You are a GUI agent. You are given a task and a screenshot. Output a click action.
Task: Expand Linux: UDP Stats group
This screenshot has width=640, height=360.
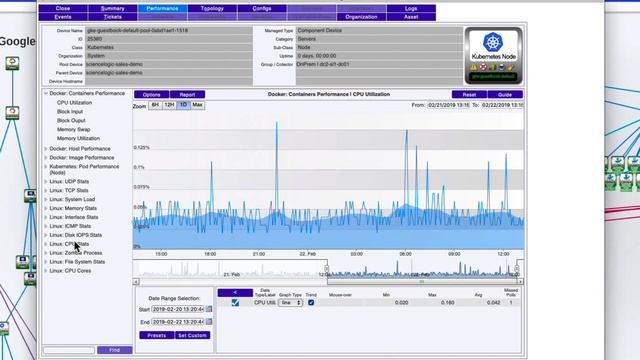[46, 182]
